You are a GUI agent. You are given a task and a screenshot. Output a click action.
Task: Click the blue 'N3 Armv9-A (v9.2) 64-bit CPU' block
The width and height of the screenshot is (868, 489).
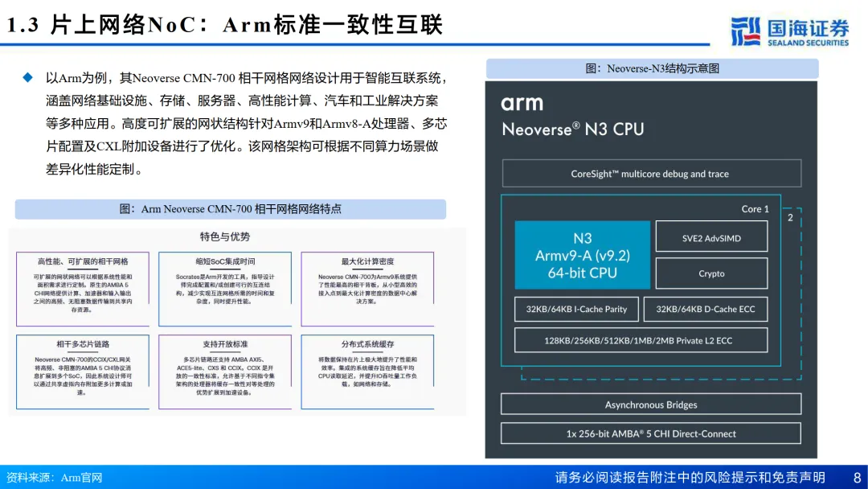click(583, 255)
